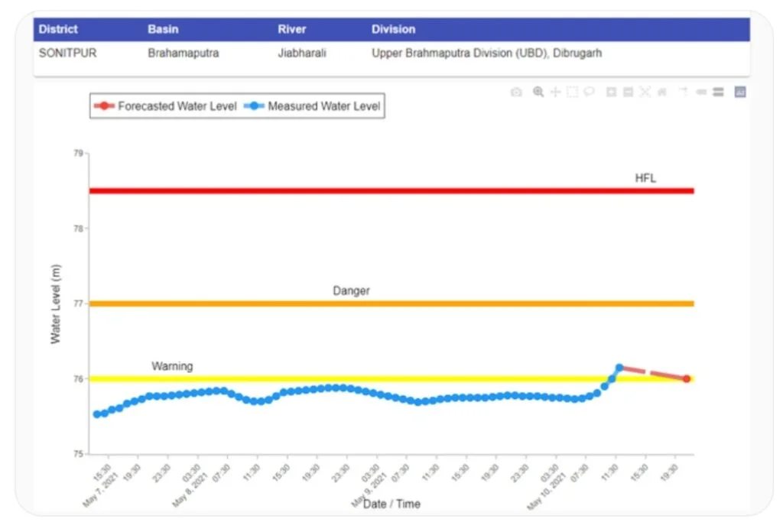The image size is (783, 532).
Task: Click the Zoom In plus icon
Action: [x=611, y=92]
